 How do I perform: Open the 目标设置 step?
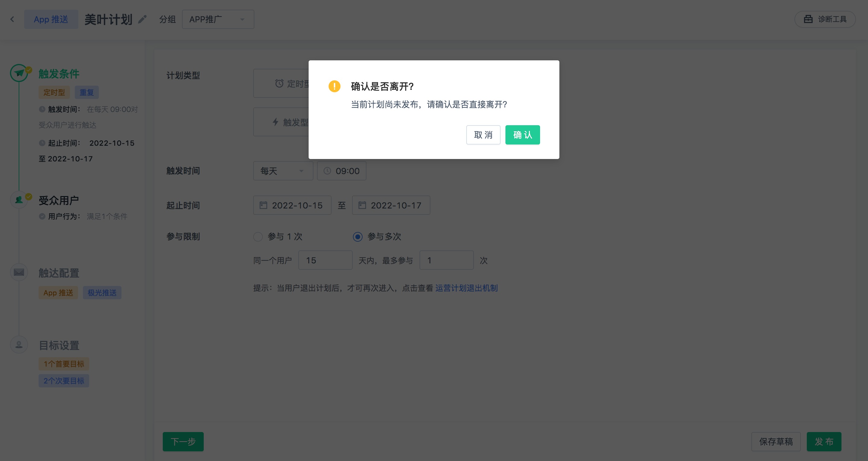click(x=59, y=345)
